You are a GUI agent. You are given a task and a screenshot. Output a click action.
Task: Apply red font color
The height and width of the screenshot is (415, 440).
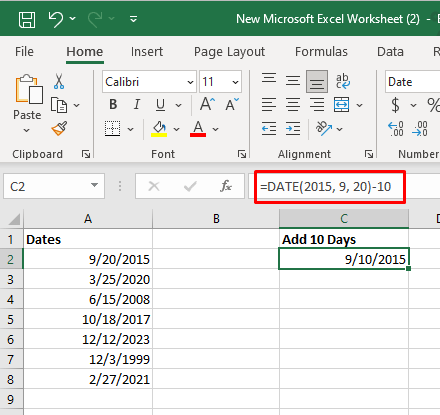pyautogui.click(x=198, y=129)
